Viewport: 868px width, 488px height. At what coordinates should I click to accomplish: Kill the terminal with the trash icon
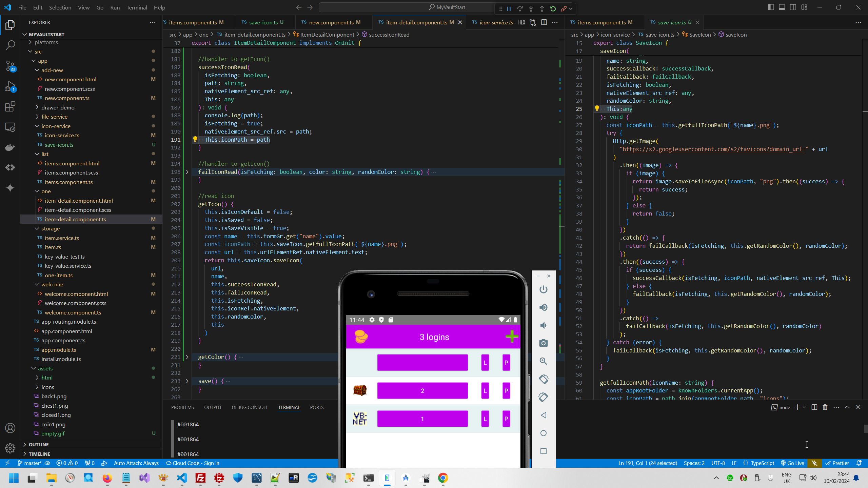(x=825, y=407)
